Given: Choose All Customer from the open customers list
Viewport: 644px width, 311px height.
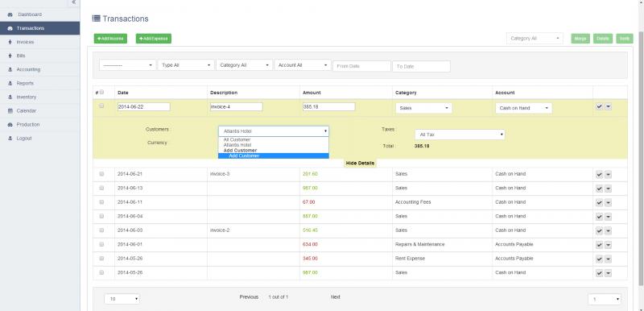Looking at the screenshot, I should point(274,139).
